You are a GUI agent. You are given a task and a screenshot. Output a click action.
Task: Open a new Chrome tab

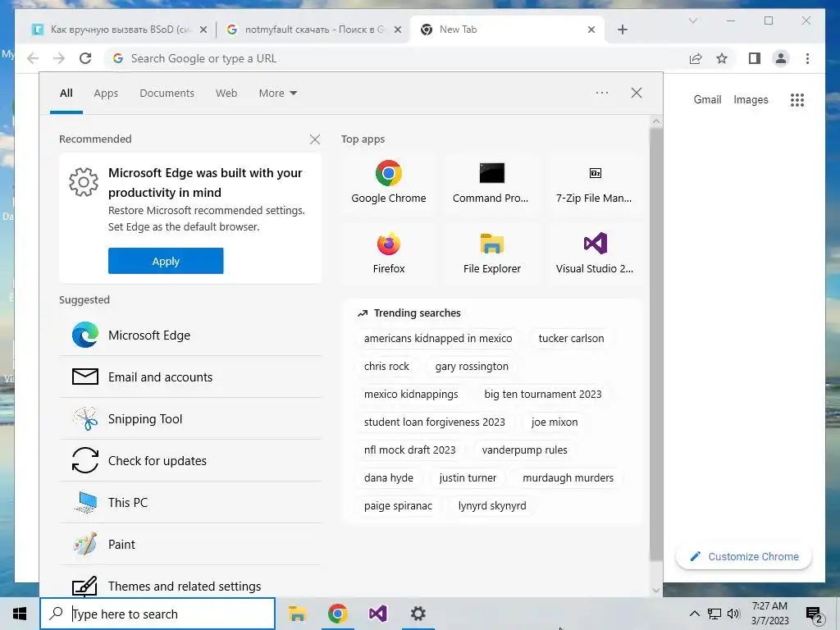[x=622, y=30]
